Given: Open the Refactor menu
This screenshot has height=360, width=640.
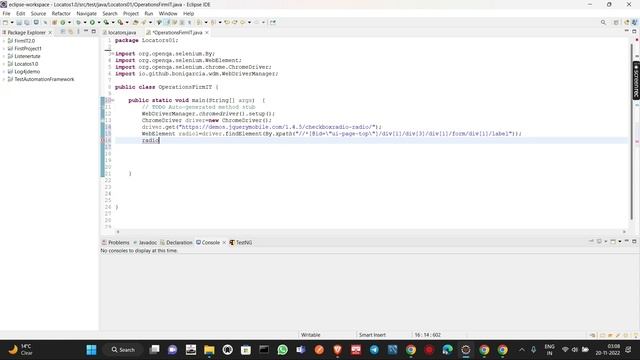Looking at the screenshot, I should click(61, 13).
